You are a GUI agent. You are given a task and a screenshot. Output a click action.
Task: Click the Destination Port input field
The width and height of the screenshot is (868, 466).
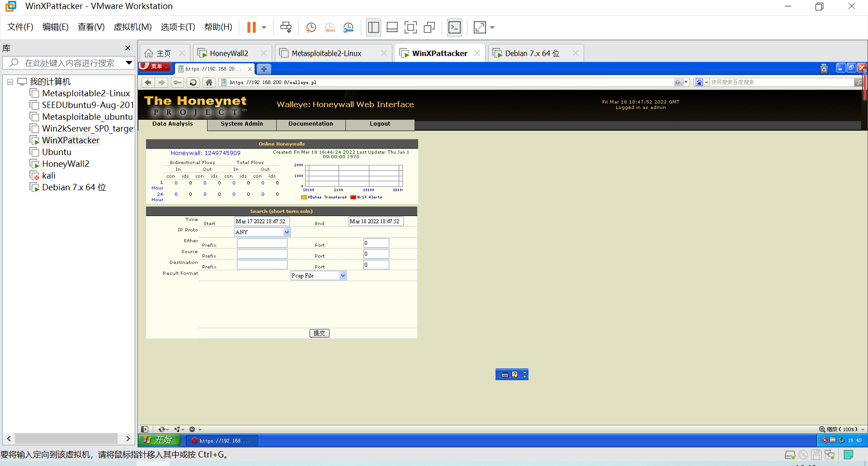(x=376, y=265)
